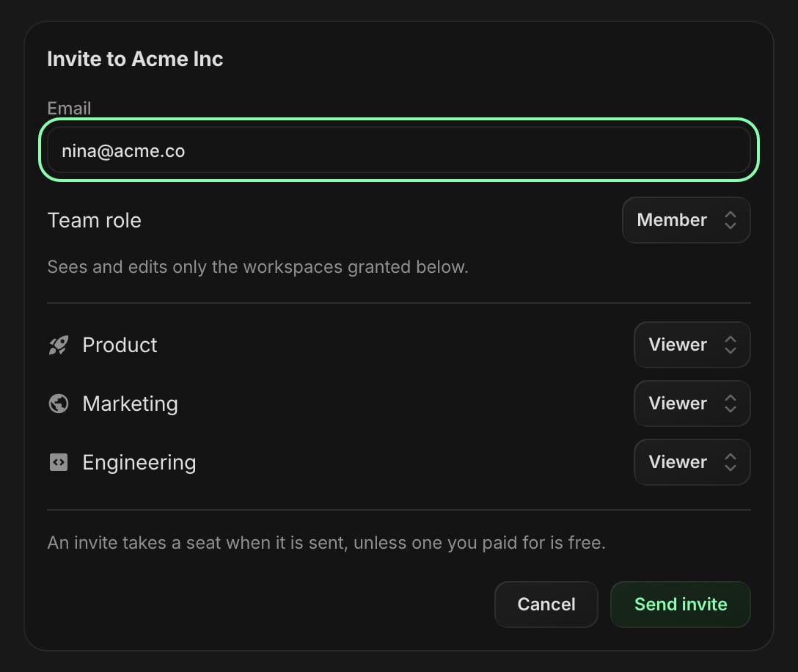Click the 'Sees and edits only the workspaces' description

click(x=257, y=267)
